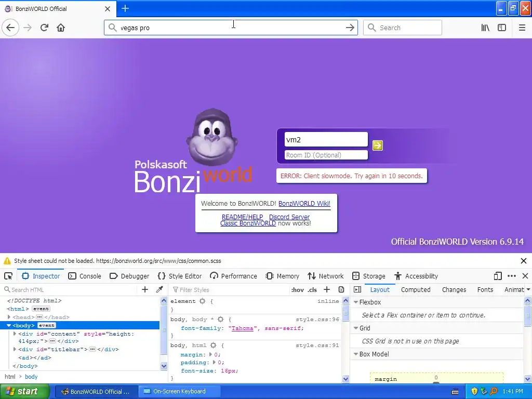Open the Memory tab
Viewport: 532px width, 399px height.
pyautogui.click(x=282, y=276)
